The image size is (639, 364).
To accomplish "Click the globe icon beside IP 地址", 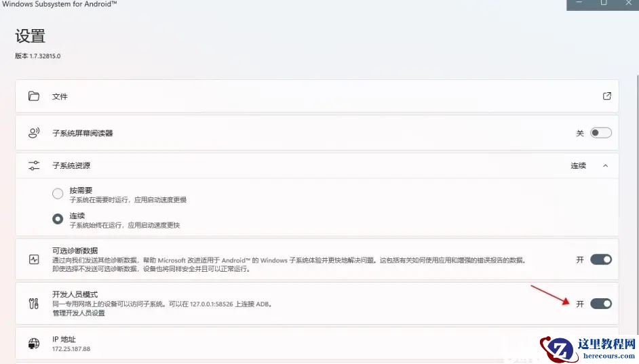I will click(34, 344).
